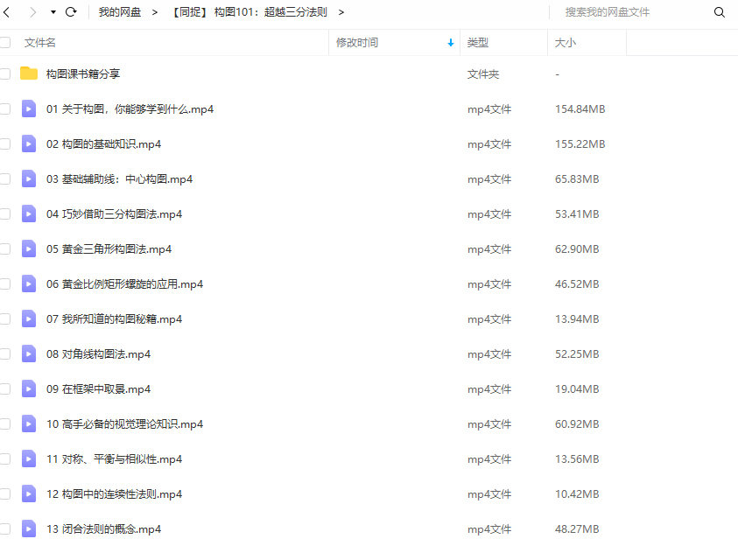
Task: Toggle the select-all checkbox in header
Action: pyautogui.click(x=5, y=42)
